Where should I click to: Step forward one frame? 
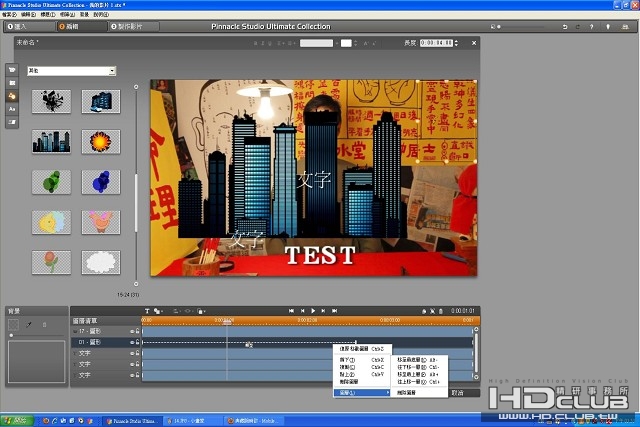323,311
